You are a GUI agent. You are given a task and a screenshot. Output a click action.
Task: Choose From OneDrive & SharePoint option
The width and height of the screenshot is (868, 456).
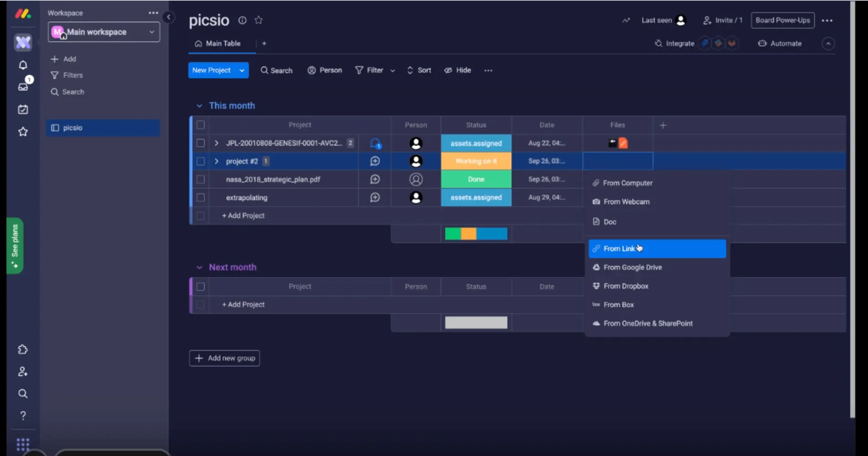(657, 323)
